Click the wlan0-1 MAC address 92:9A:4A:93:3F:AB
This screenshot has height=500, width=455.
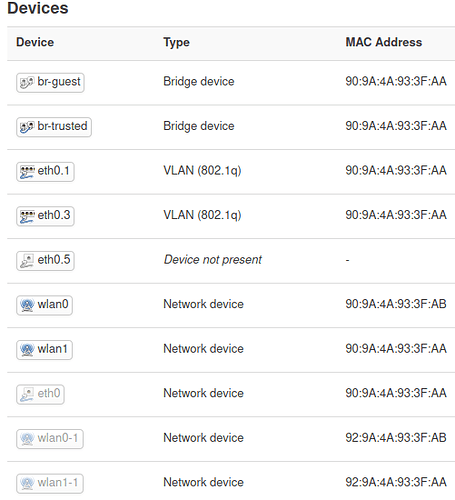point(396,438)
